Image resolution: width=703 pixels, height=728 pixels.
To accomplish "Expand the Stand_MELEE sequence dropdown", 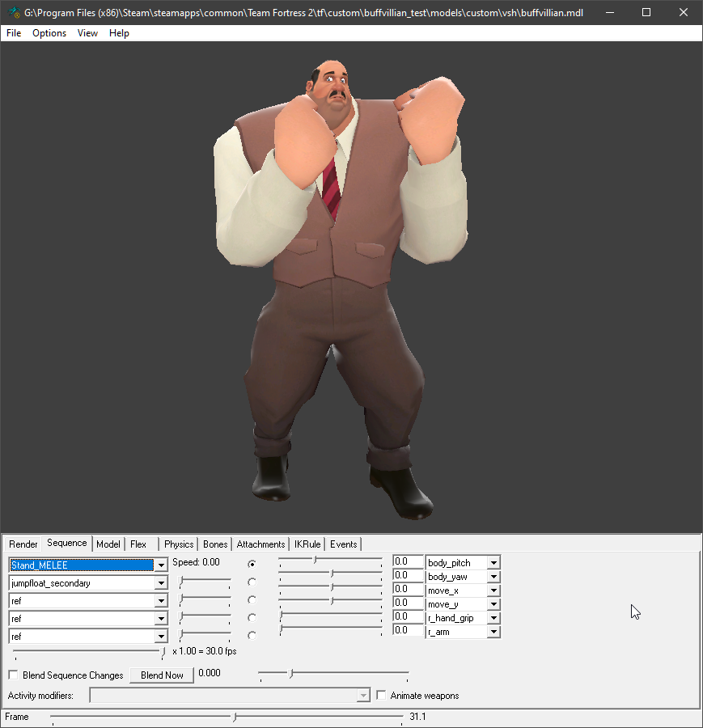I will [161, 565].
